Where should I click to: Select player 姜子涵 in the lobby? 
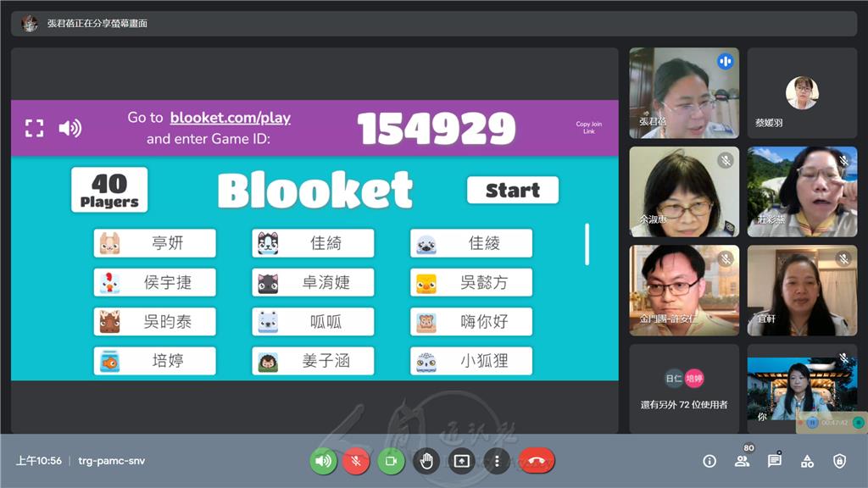click(x=314, y=361)
